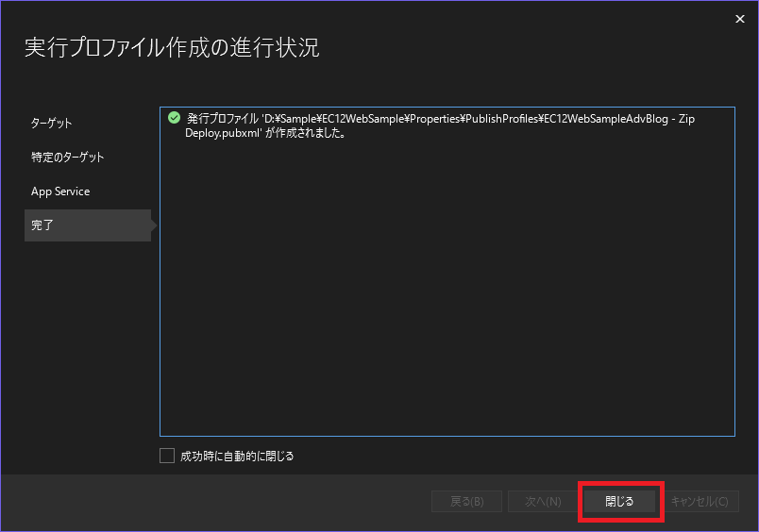Click the disabled 戻る(B) button
Image resolution: width=759 pixels, height=532 pixels.
[466, 502]
